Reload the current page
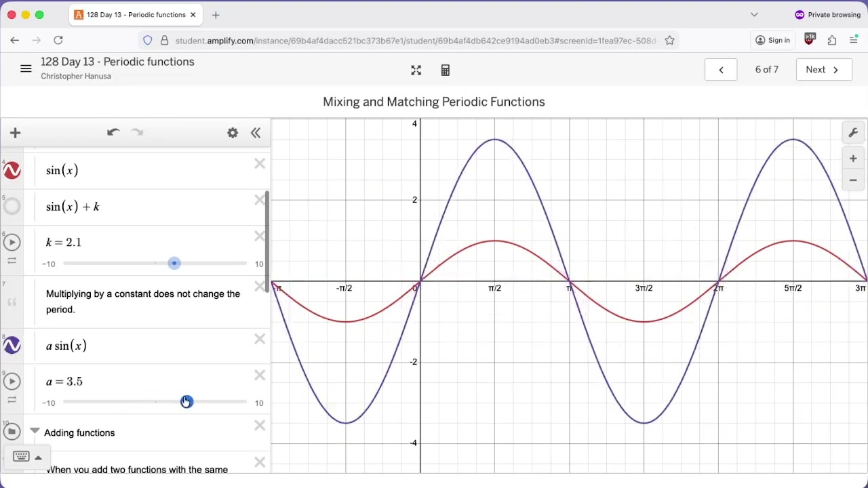The height and width of the screenshot is (488, 868). pos(58,40)
